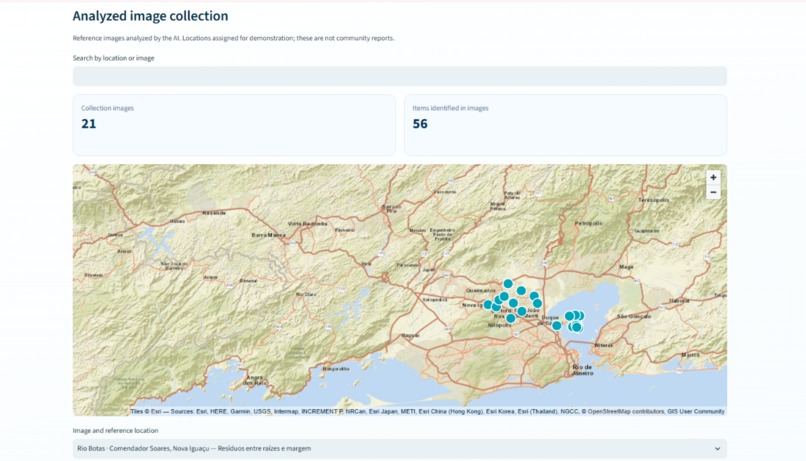806x461 pixels.
Task: Open the OpenStreetMap contributors attribution link
Action: [624, 411]
